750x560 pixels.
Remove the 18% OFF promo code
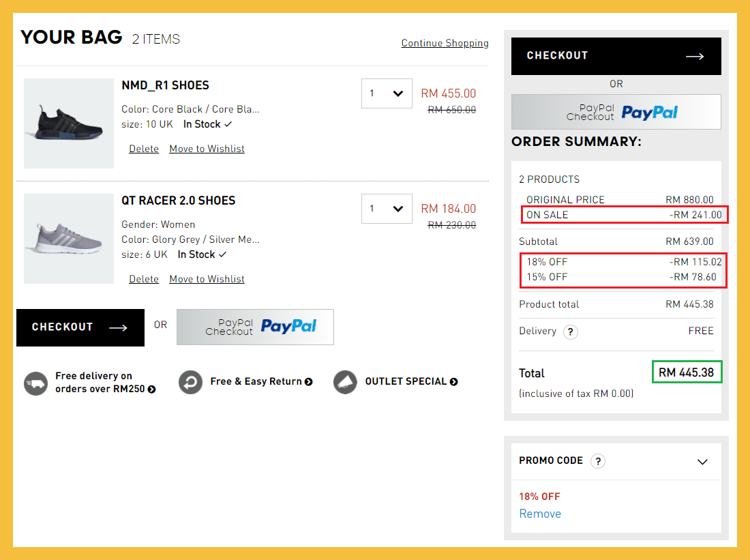[540, 514]
